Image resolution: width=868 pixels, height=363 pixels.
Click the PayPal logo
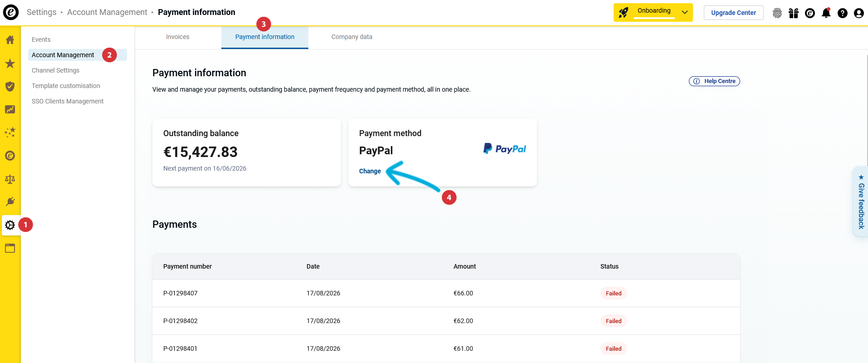point(504,149)
